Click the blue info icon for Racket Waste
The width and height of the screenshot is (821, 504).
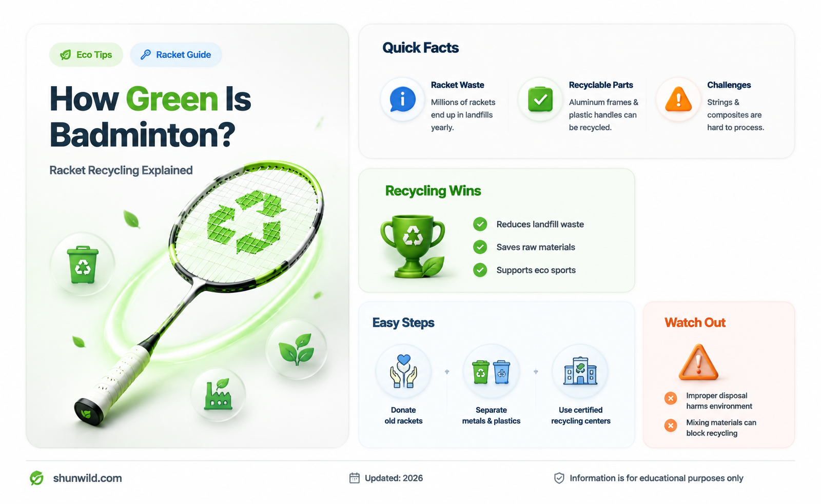(403, 99)
